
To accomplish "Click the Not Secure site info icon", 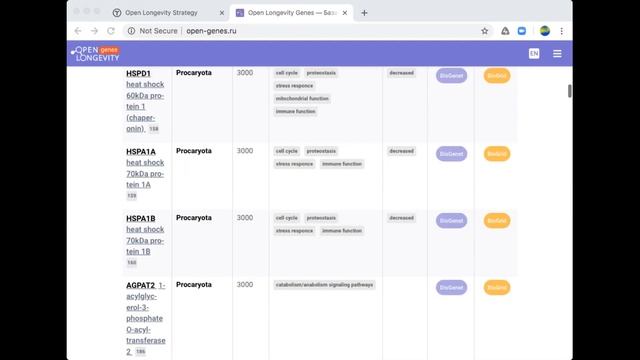I will coord(131,31).
